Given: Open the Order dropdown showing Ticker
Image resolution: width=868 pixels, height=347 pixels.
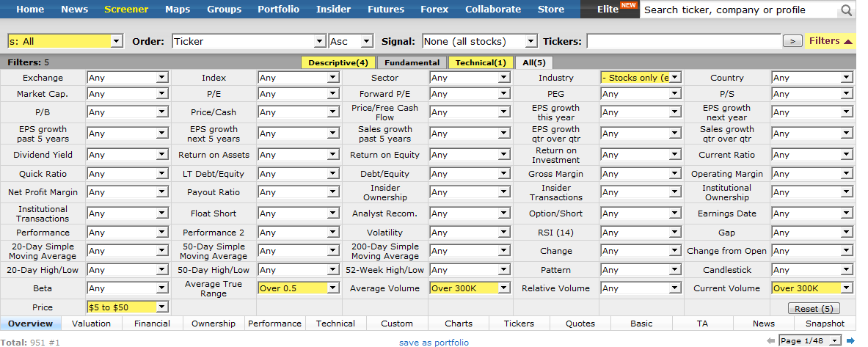Looking at the screenshot, I should pos(249,42).
